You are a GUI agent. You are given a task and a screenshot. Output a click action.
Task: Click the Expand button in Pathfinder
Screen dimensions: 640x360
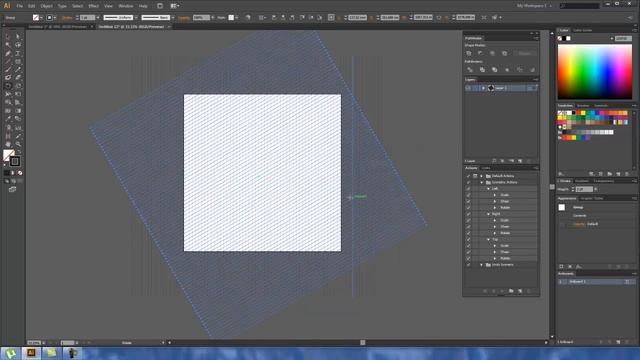coord(524,53)
